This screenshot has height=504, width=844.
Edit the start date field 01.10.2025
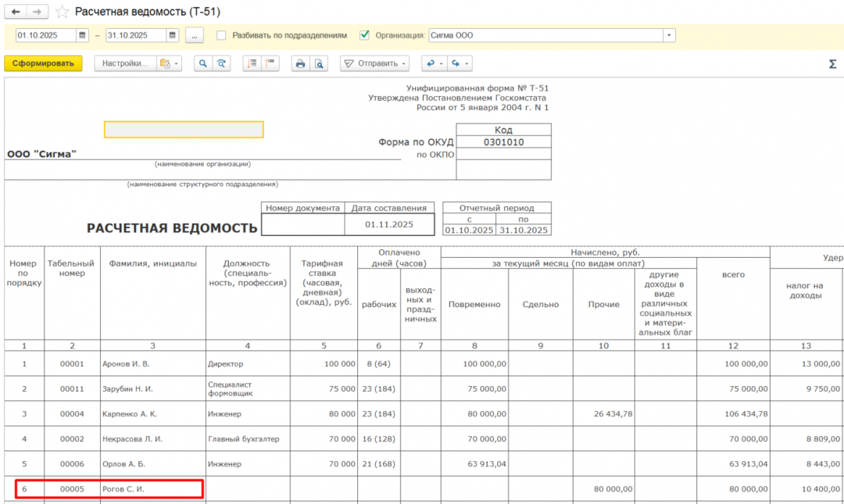(46, 35)
